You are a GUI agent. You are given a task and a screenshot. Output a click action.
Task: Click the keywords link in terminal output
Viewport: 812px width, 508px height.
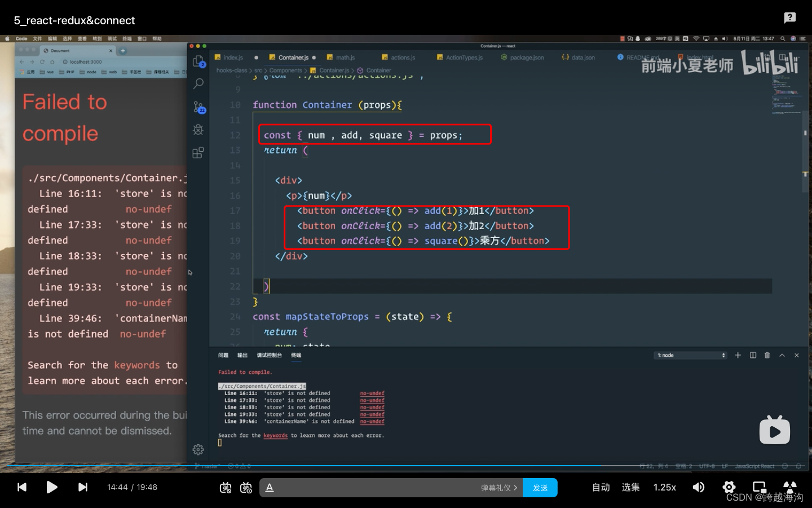[276, 435]
